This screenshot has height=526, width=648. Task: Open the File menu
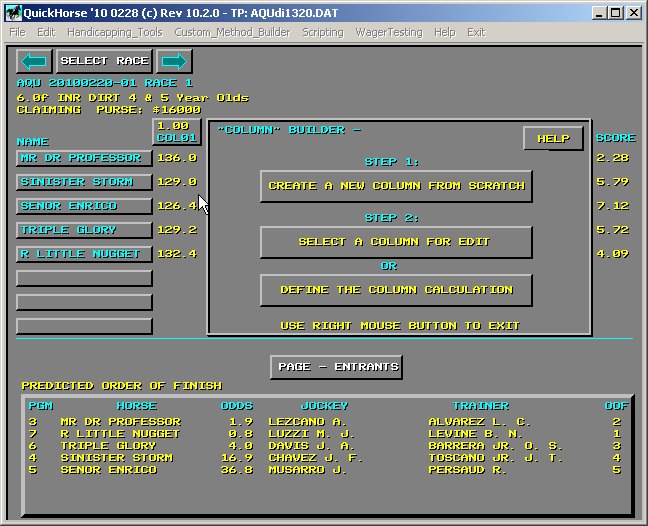pyautogui.click(x=18, y=32)
